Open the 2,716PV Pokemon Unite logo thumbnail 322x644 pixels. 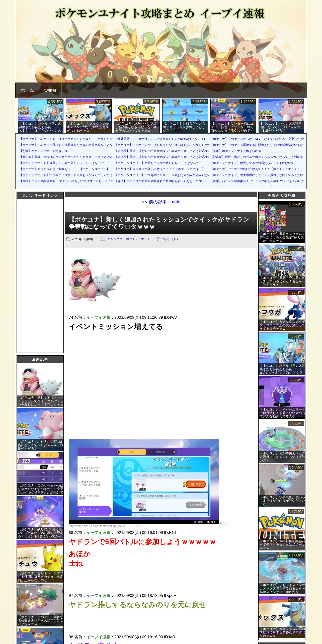pyautogui.click(x=137, y=116)
